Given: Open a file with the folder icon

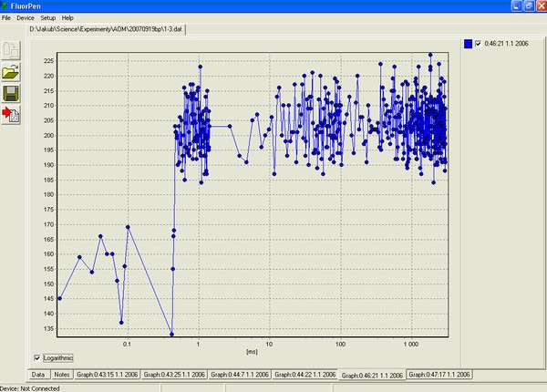Looking at the screenshot, I should pyautogui.click(x=11, y=72).
